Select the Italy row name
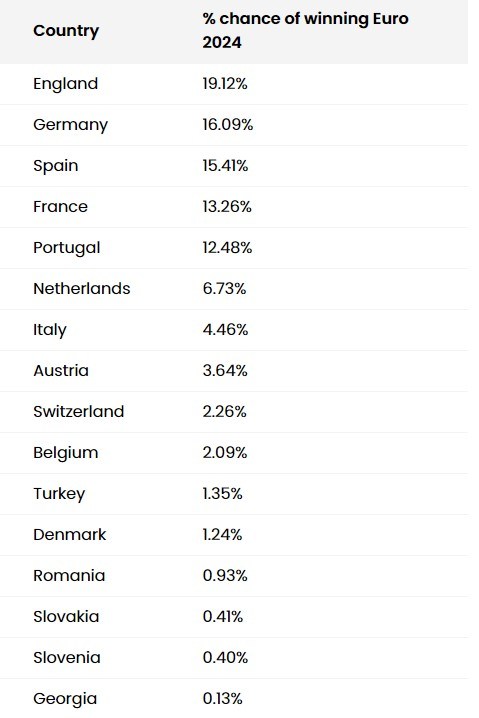The height and width of the screenshot is (718, 479). point(49,330)
